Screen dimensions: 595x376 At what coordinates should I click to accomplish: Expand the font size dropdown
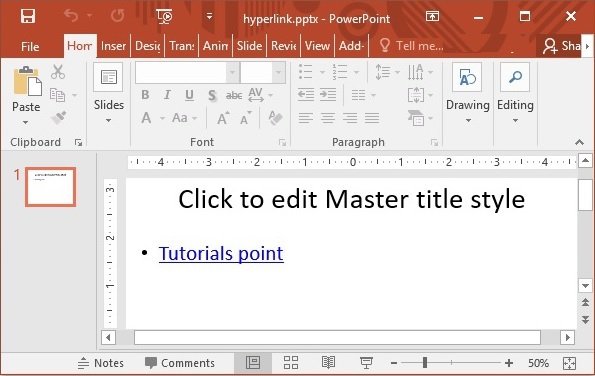coord(279,72)
